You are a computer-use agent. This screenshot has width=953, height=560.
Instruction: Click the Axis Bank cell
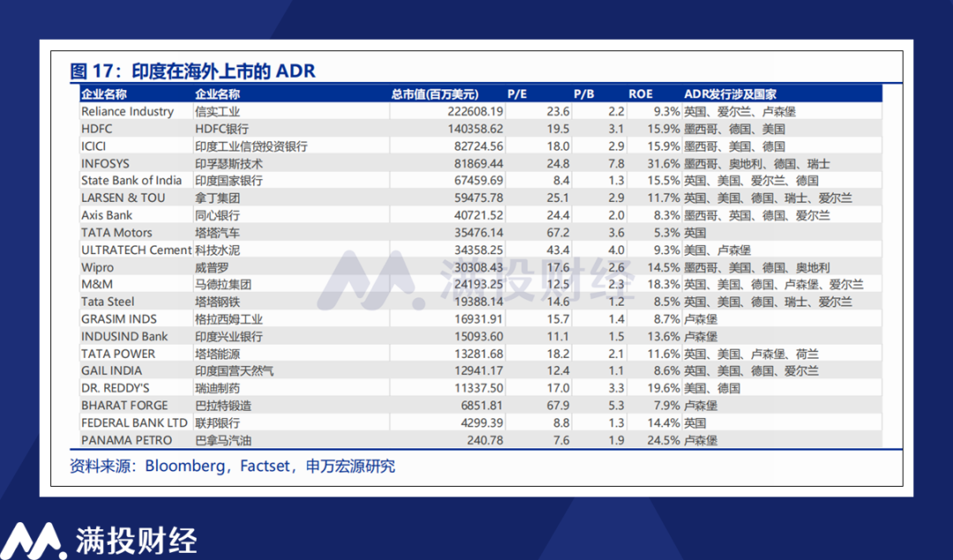pos(107,215)
